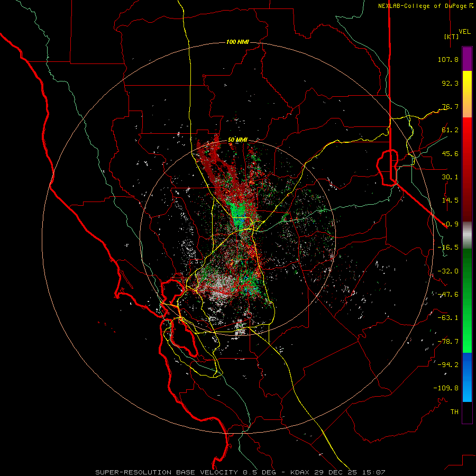Image resolution: width=476 pixels, height=476 pixels.
Task: Click the -78.7 velocity scale value
Action: coord(448,342)
